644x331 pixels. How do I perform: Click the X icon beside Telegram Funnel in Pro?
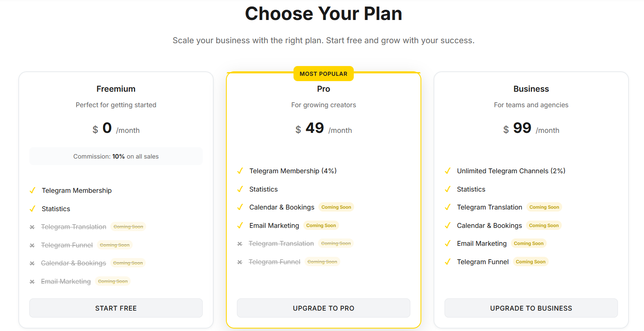click(x=240, y=262)
